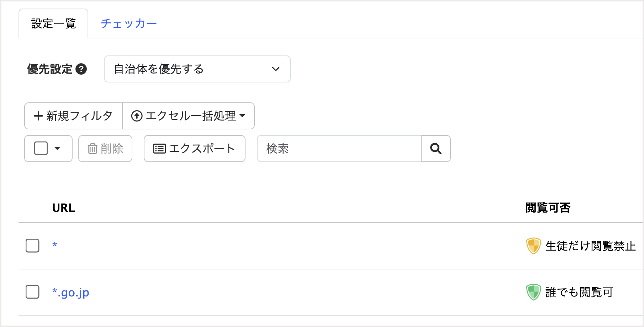Open the *.go.jp URL link

[71, 292]
